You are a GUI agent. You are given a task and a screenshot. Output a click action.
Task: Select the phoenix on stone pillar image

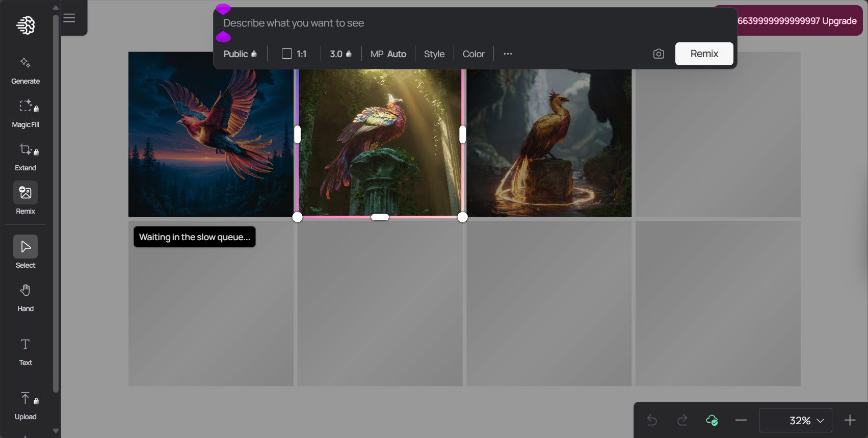(380, 142)
